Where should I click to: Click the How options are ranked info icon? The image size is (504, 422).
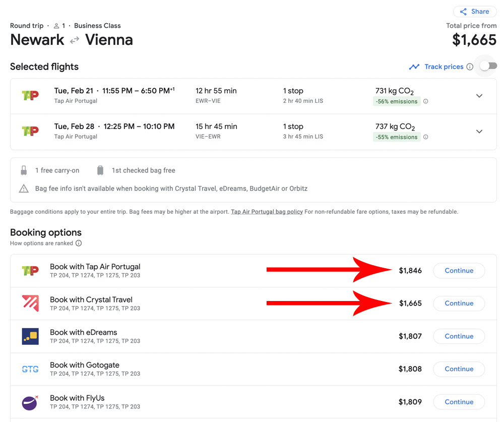point(79,243)
